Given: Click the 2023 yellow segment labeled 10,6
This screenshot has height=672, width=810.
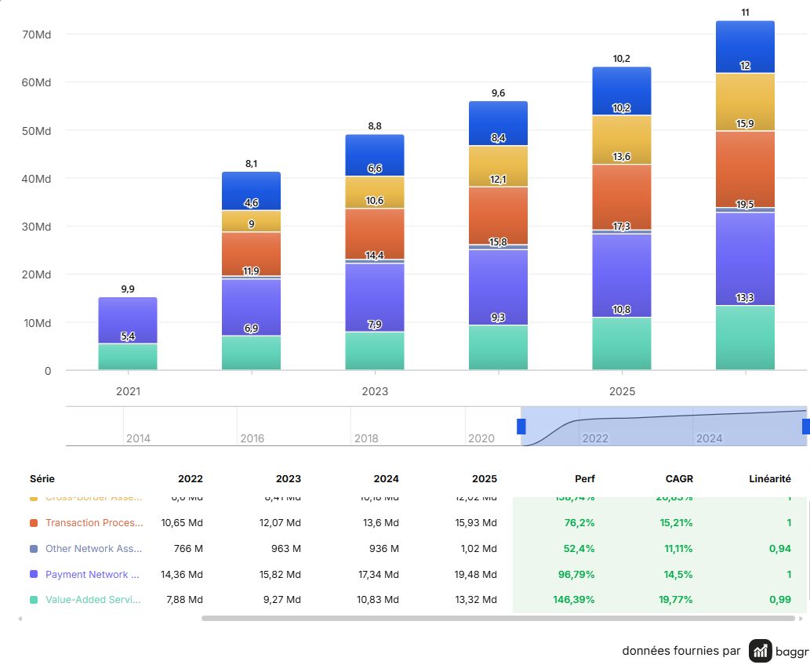Looking at the screenshot, I should click(x=375, y=192).
